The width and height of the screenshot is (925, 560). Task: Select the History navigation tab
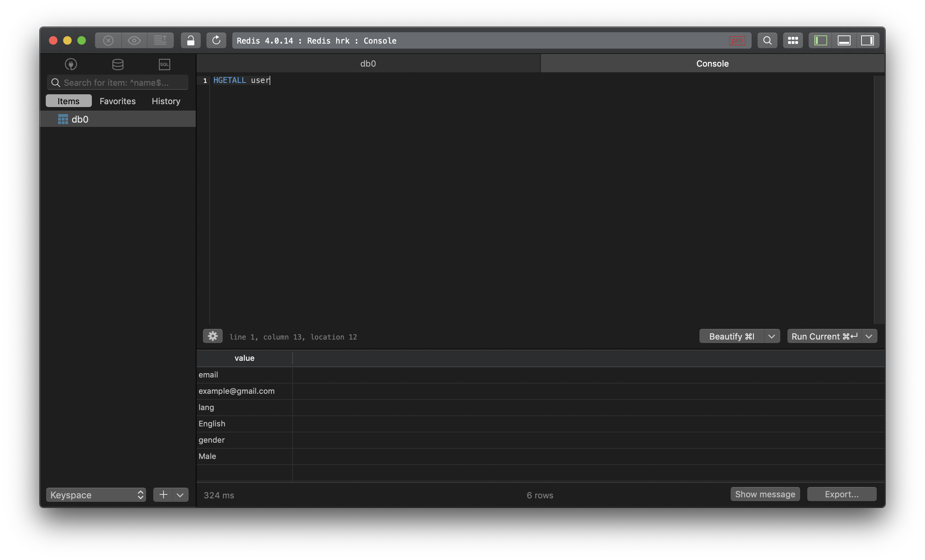click(x=166, y=101)
